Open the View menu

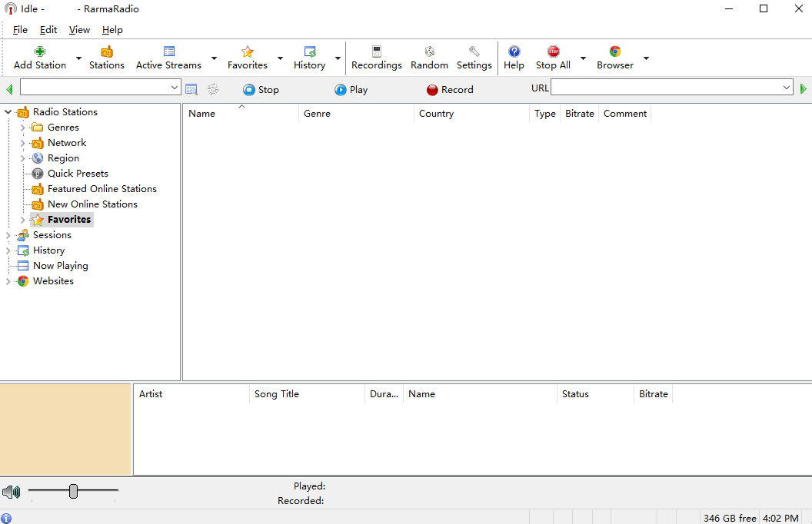point(79,29)
